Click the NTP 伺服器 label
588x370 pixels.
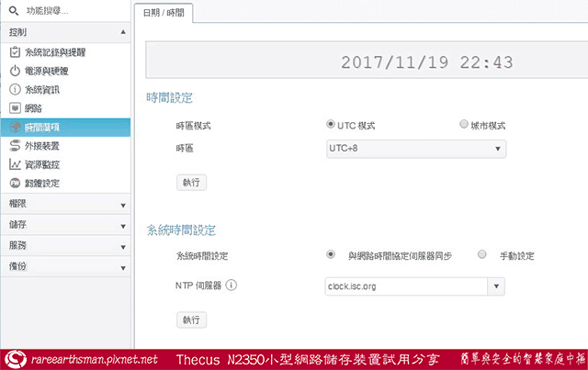point(198,286)
